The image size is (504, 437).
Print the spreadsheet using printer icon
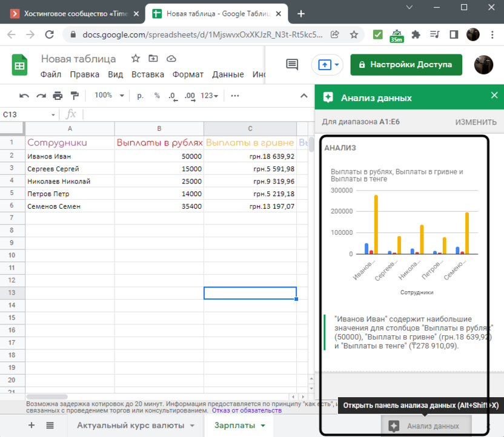[x=58, y=96]
